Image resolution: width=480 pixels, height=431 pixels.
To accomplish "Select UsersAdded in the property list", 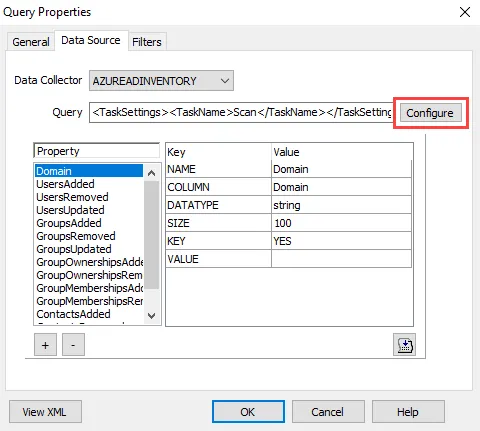I will click(x=89, y=184).
